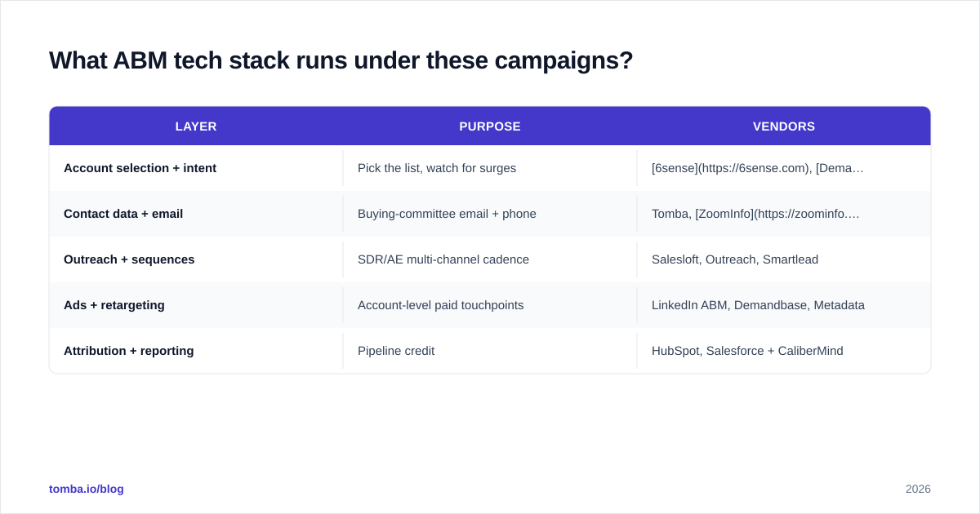
Task: Click 'Salesloft, Outreach, Smartlead' cell
Action: click(x=784, y=259)
